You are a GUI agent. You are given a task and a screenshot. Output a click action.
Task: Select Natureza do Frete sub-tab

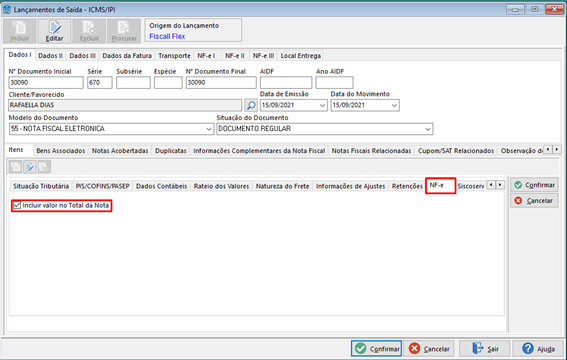click(282, 186)
